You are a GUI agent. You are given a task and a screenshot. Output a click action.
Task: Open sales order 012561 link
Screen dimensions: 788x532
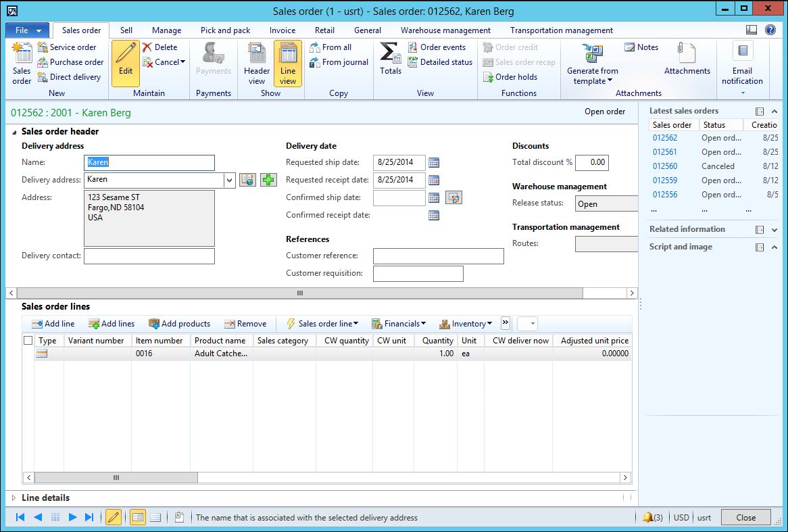664,152
